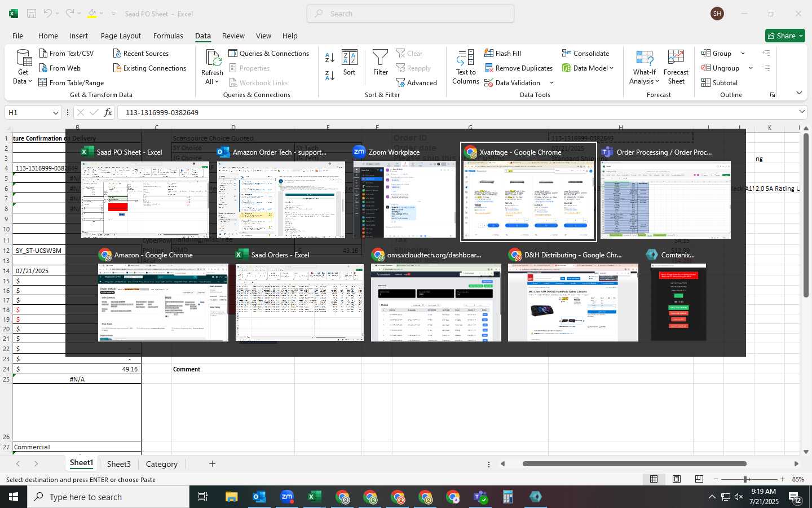Launch Text to Columns wizard
Viewport: 812px width, 508px height.
click(466, 67)
